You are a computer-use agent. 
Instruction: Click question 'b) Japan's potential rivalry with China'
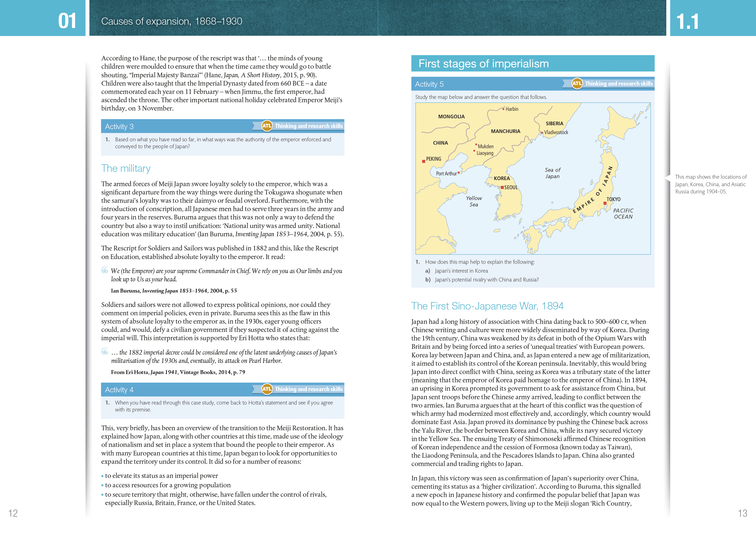click(x=482, y=280)
